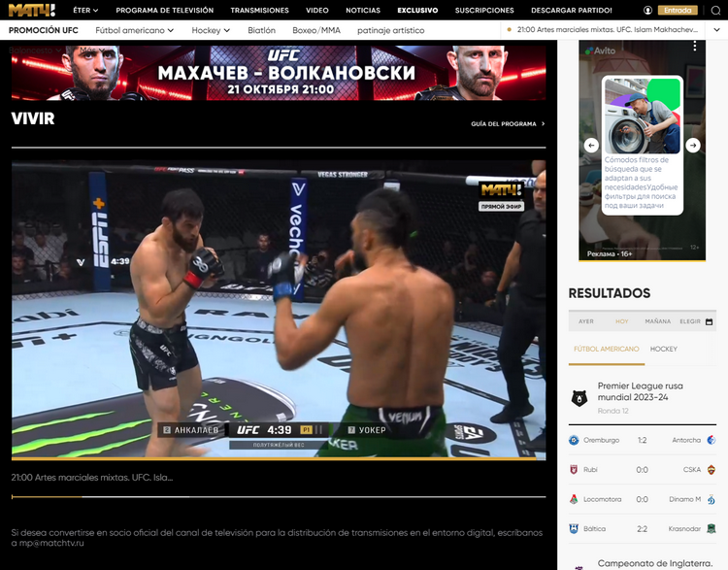This screenshot has height=570, width=728.
Task: Click the Rubi 0:0 CSKA score
Action: coord(643,470)
